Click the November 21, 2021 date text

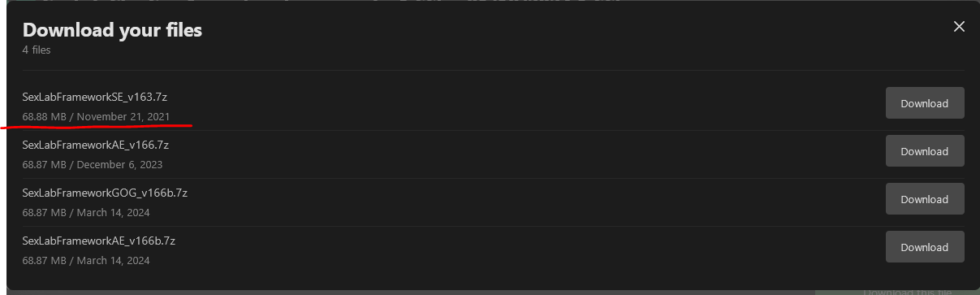[123, 116]
